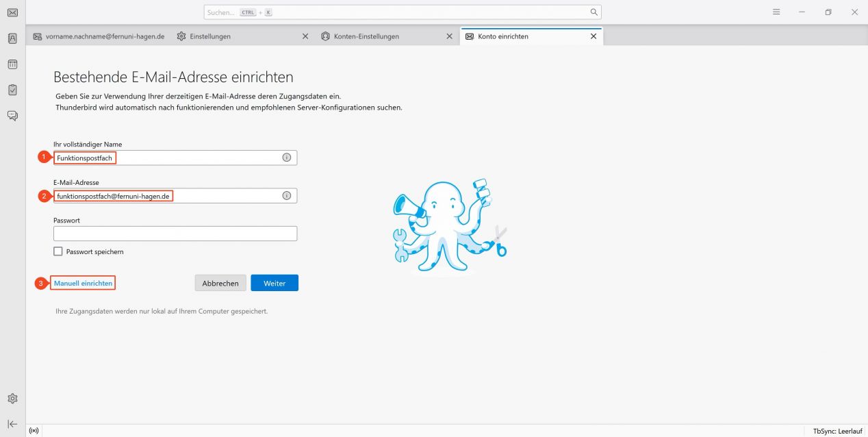The width and height of the screenshot is (868, 437).
Task: Open Chat from the sidebar
Action: point(12,115)
